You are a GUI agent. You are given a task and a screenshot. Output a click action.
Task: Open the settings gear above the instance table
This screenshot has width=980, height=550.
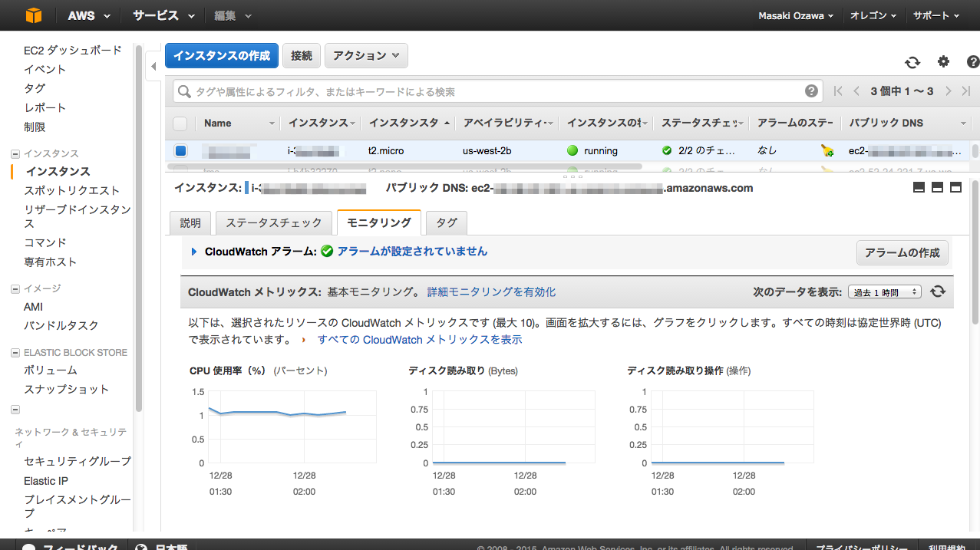point(943,61)
